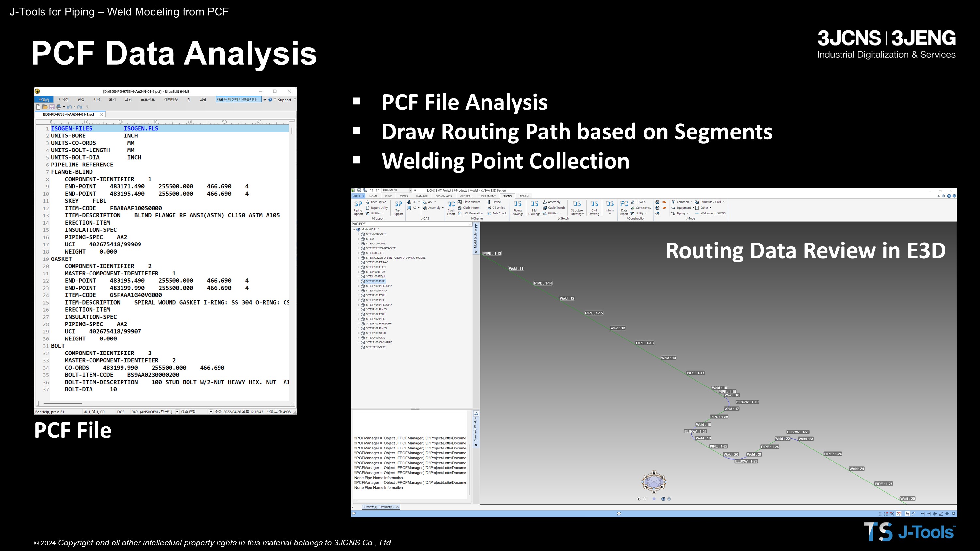Open the Structure Drawing dropdown
The height and width of the screenshot is (551, 980).
577,208
